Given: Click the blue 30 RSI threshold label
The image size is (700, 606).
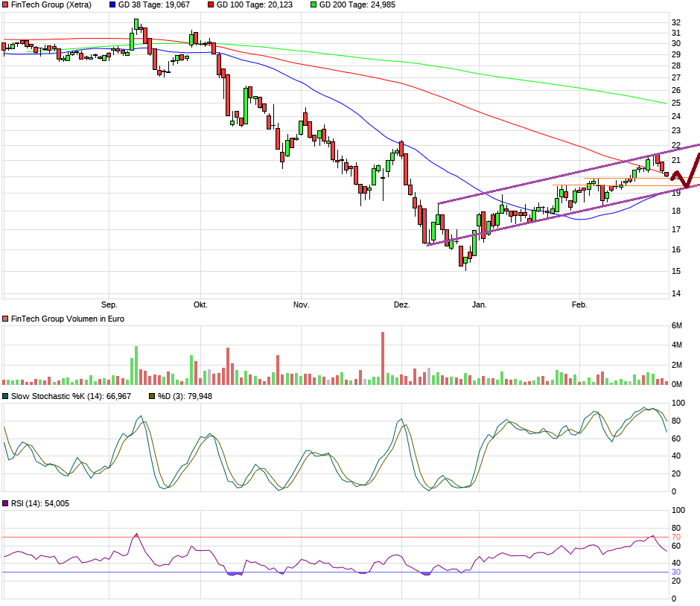Looking at the screenshot, I should pyautogui.click(x=676, y=572).
